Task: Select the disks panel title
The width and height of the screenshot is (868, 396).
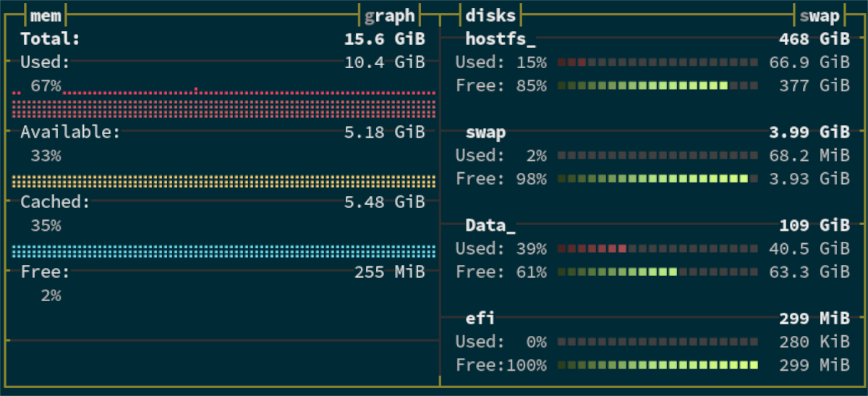Action: tap(491, 15)
